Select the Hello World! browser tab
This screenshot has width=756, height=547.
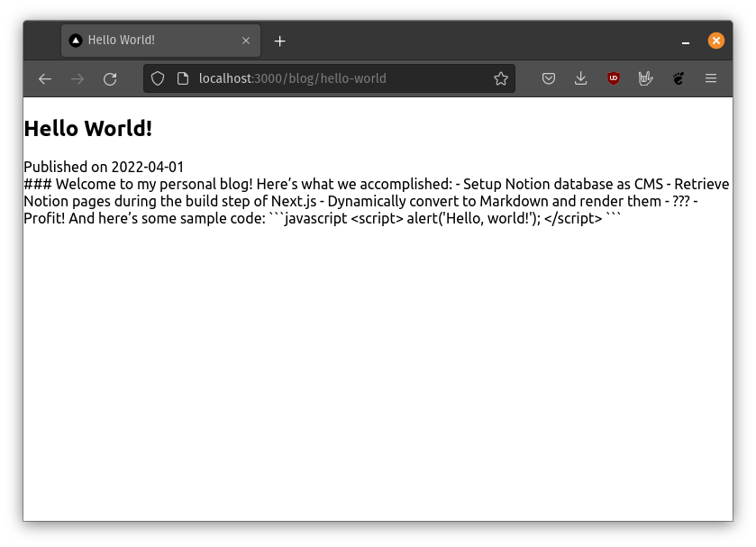(x=160, y=41)
